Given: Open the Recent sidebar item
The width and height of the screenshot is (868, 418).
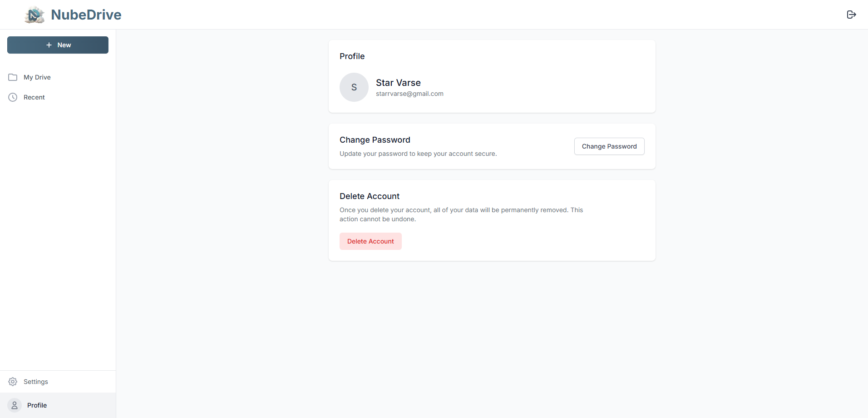Looking at the screenshot, I should coord(58,97).
